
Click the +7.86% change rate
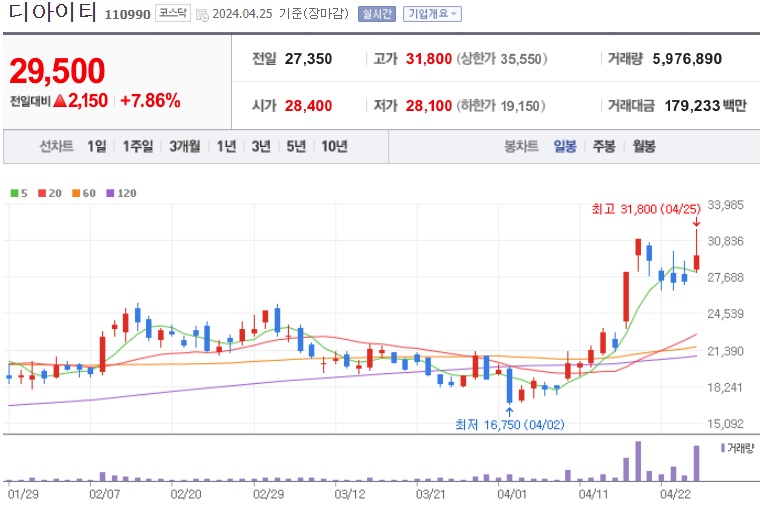[150, 101]
